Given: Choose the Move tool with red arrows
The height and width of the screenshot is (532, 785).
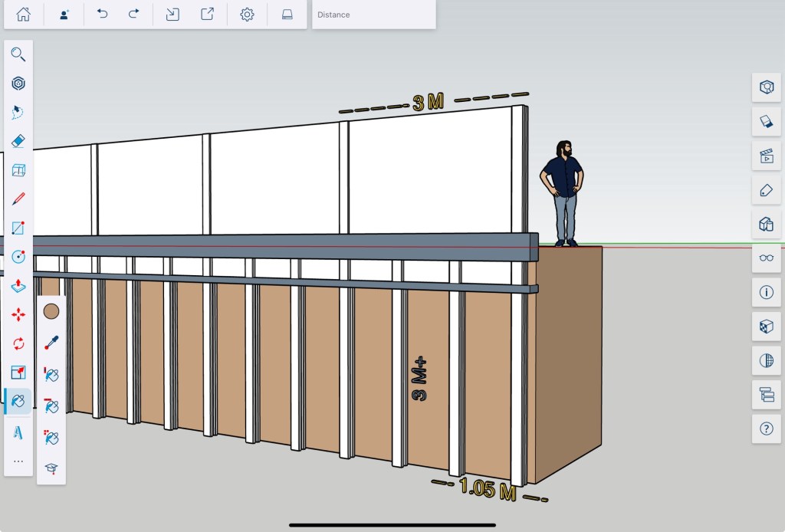Looking at the screenshot, I should pos(18,315).
